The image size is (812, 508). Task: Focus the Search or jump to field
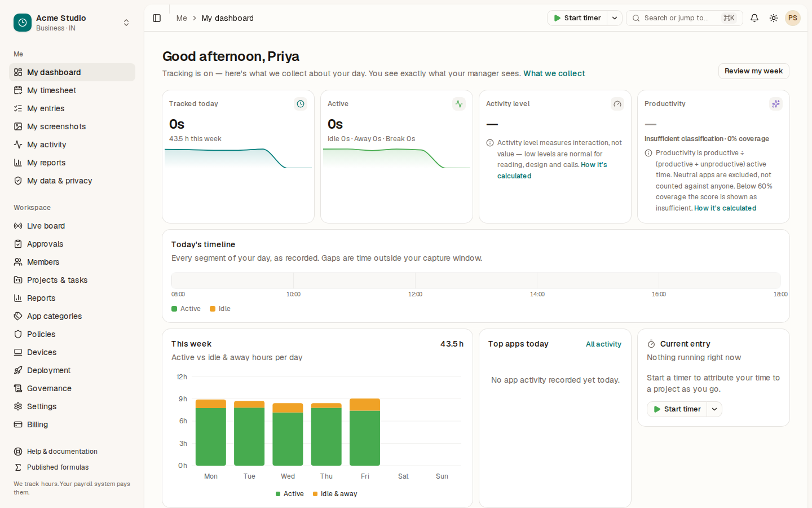coord(684,18)
